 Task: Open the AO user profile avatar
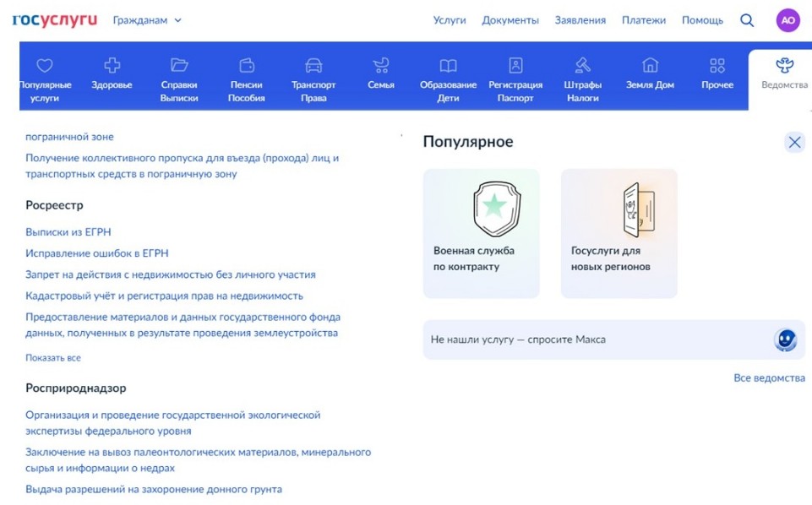787,20
